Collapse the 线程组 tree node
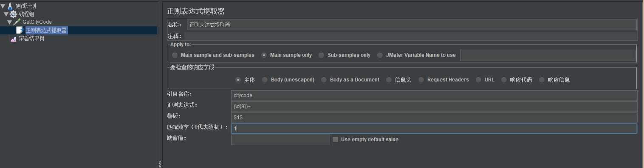The height and width of the screenshot is (168, 644). (6, 14)
